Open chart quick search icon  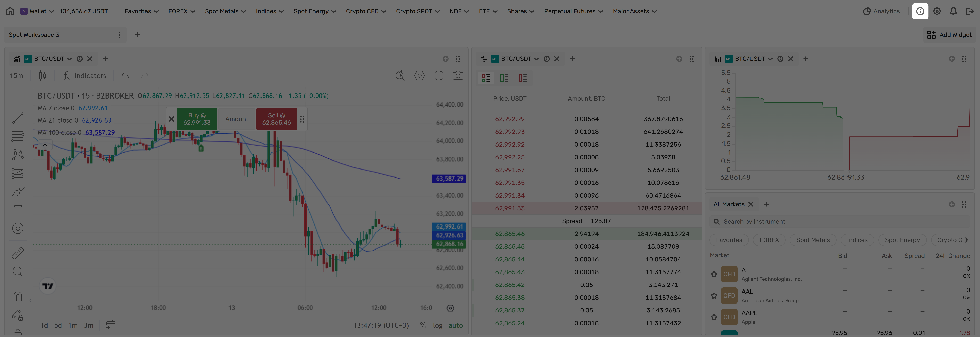(x=400, y=76)
